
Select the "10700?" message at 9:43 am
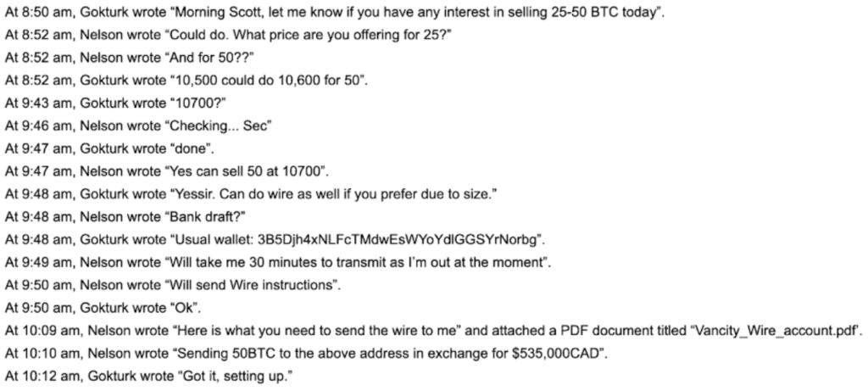pyautogui.click(x=115, y=103)
